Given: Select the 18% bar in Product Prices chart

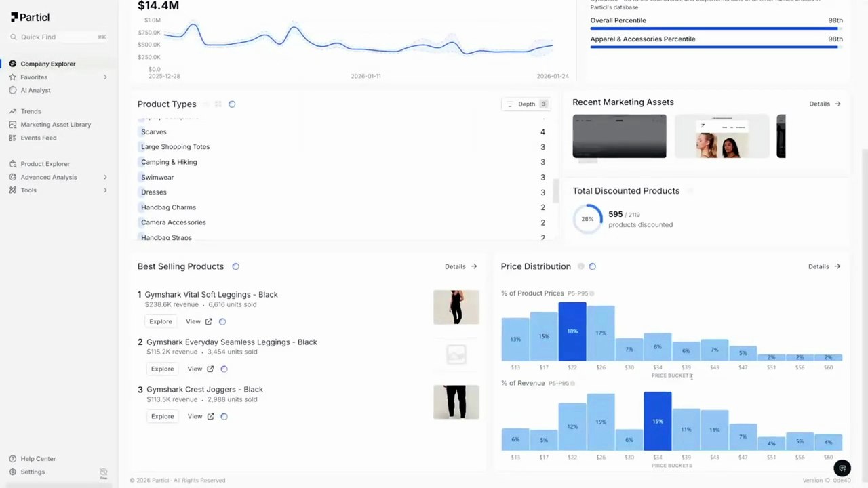Looking at the screenshot, I should tap(572, 331).
